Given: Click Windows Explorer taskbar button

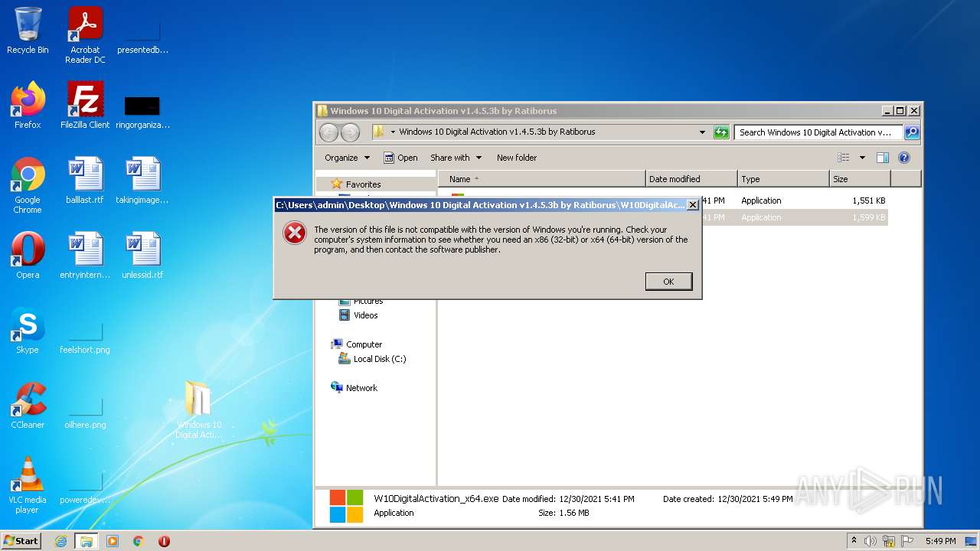Looking at the screenshot, I should point(87,541).
